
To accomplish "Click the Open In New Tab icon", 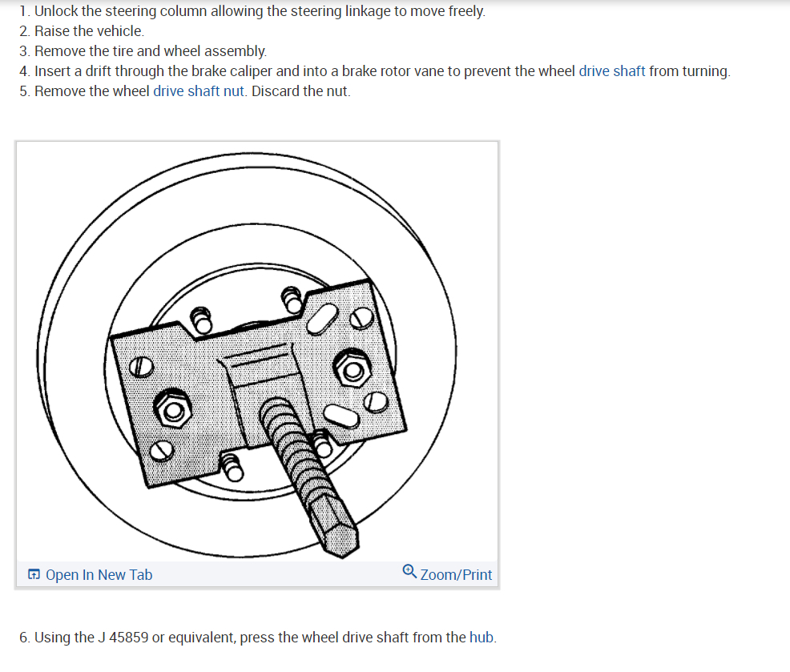I will click(x=34, y=574).
